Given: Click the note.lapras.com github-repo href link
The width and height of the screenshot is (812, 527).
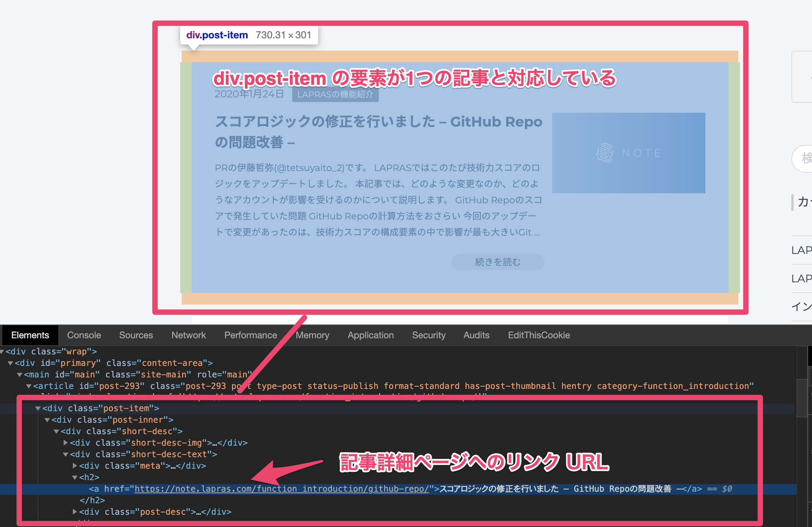Looking at the screenshot, I should 281,489.
